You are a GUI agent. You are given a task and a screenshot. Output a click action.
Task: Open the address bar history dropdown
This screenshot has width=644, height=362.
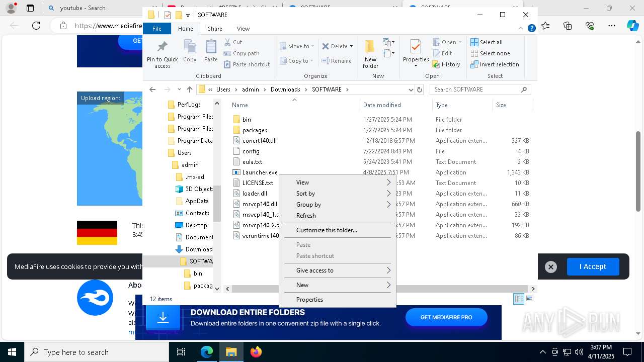pyautogui.click(x=411, y=89)
